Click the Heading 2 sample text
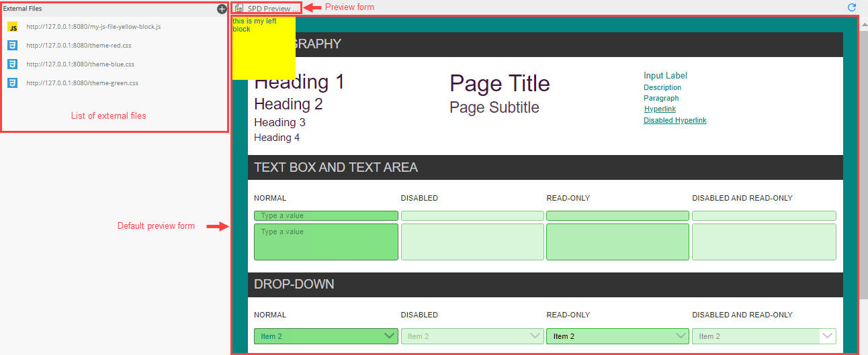Screen dimensions: 868x355 point(288,104)
